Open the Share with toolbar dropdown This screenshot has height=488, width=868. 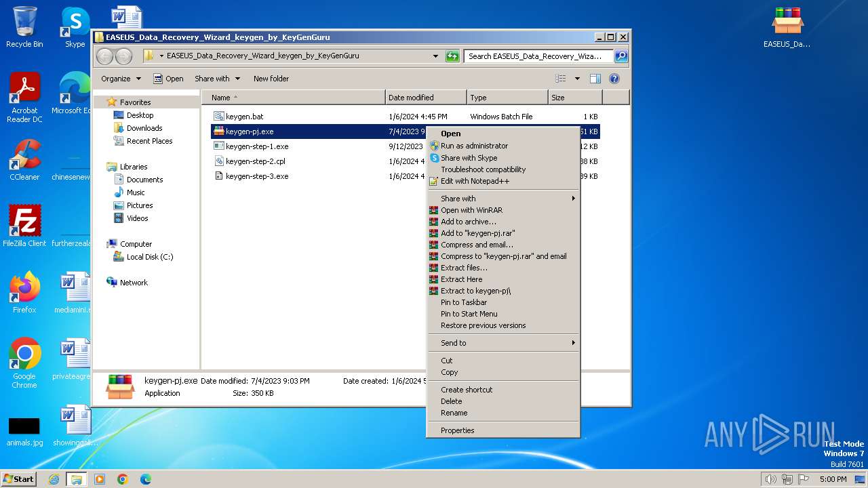point(217,79)
